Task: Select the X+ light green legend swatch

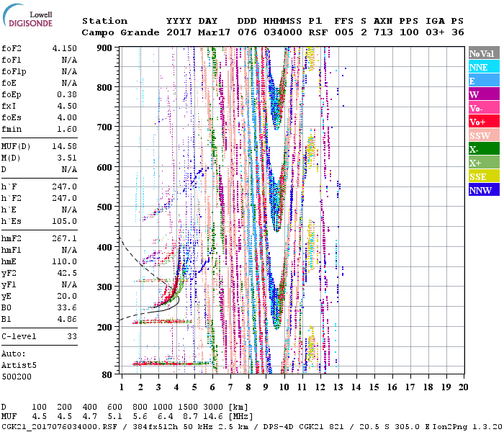Action: (484, 162)
